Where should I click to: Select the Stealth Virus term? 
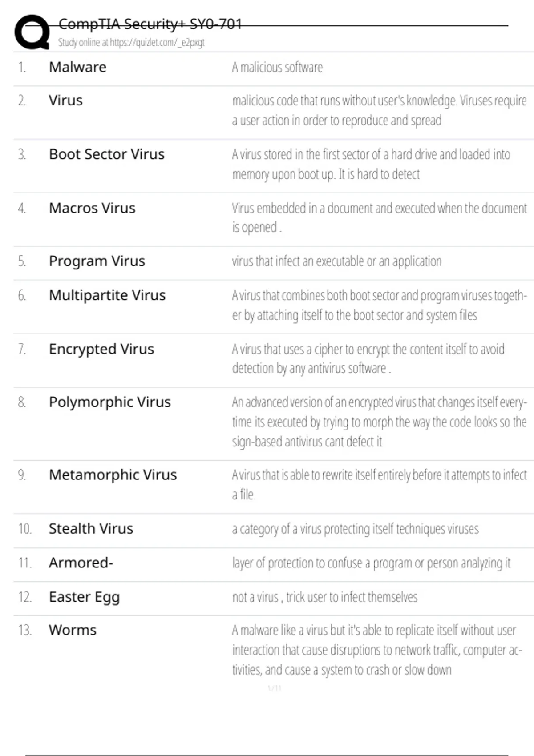coord(91,529)
